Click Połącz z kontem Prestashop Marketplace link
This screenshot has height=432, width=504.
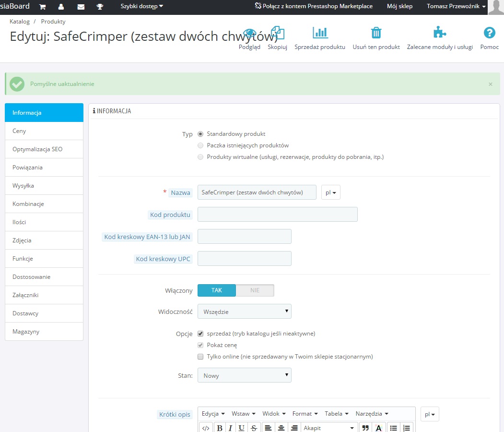coord(314,6)
